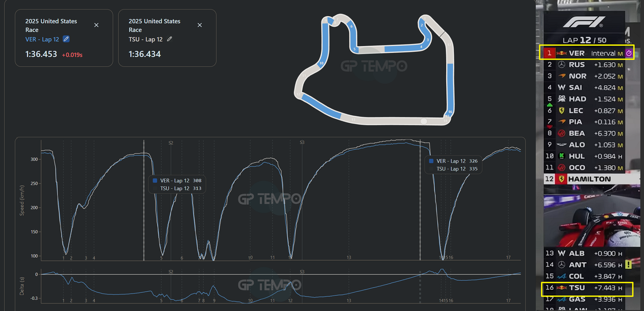The image size is (644, 311).
Task: Close the VER - Lap 12 card
Action: [x=97, y=25]
